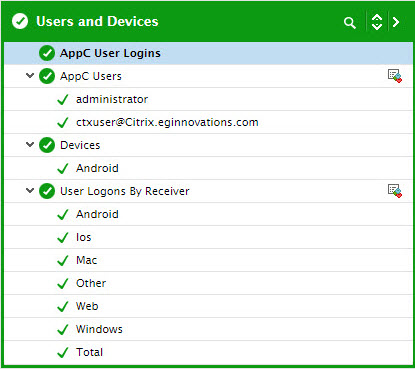
Task: Open the AppC Users details icon
Action: 395,76
